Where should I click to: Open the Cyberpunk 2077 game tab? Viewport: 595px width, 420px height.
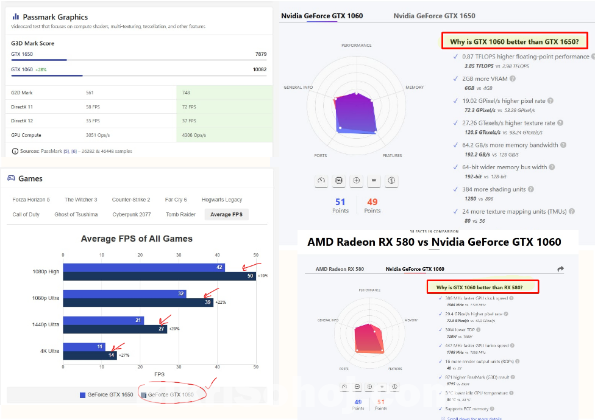point(132,214)
